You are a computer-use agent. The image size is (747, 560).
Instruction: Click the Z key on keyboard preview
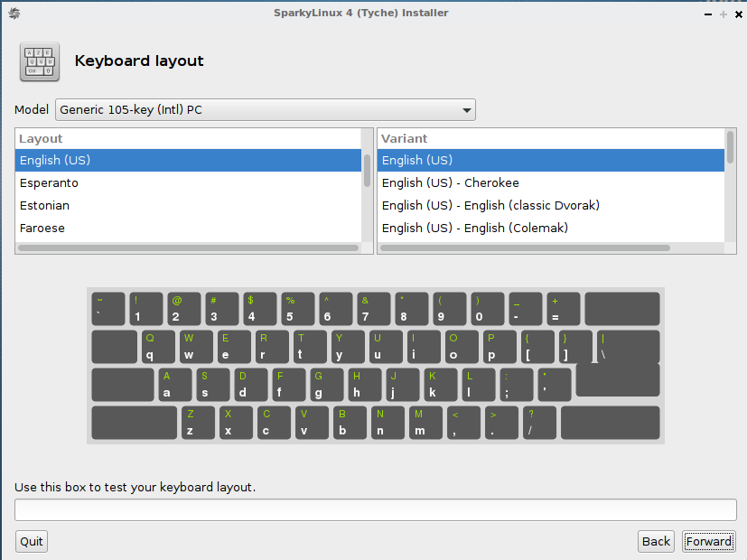point(198,423)
